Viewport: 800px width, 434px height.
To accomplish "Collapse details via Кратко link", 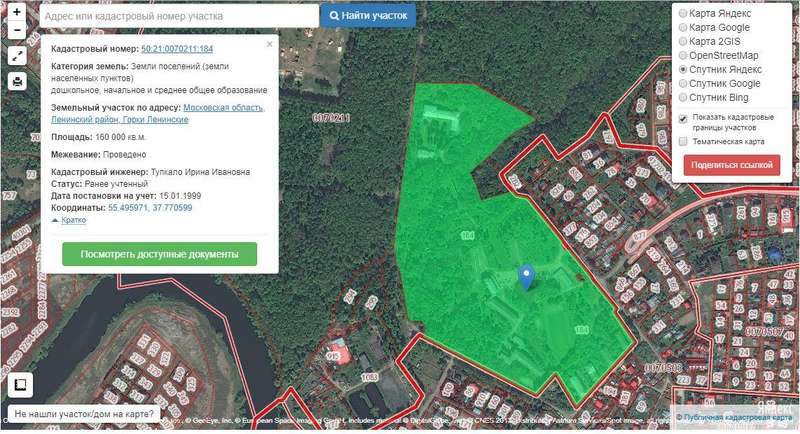I will (x=73, y=220).
